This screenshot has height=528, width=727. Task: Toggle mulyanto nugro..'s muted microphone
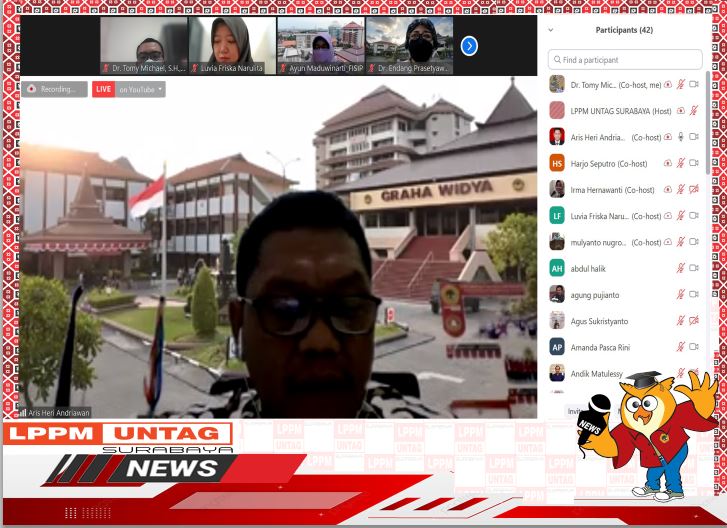pyautogui.click(x=681, y=242)
